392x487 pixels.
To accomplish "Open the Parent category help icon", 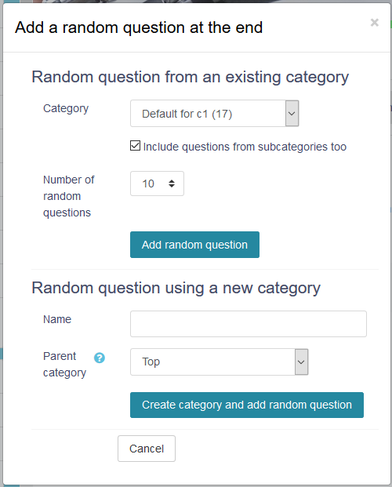I will pos(99,358).
